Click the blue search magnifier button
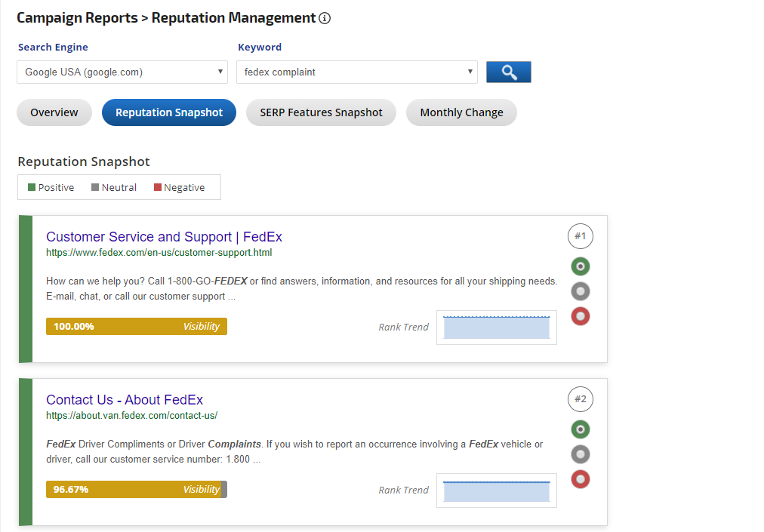This screenshot has height=532, width=764. coord(508,72)
